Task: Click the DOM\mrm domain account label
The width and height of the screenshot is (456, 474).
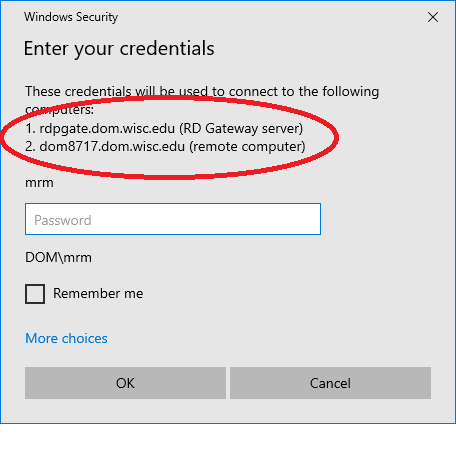Action: coord(58,257)
